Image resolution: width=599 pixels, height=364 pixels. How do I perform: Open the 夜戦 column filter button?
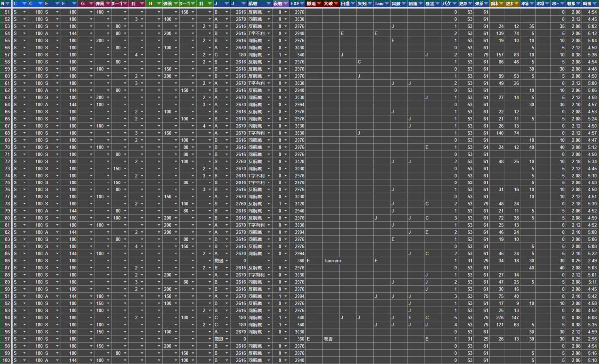[285, 4]
